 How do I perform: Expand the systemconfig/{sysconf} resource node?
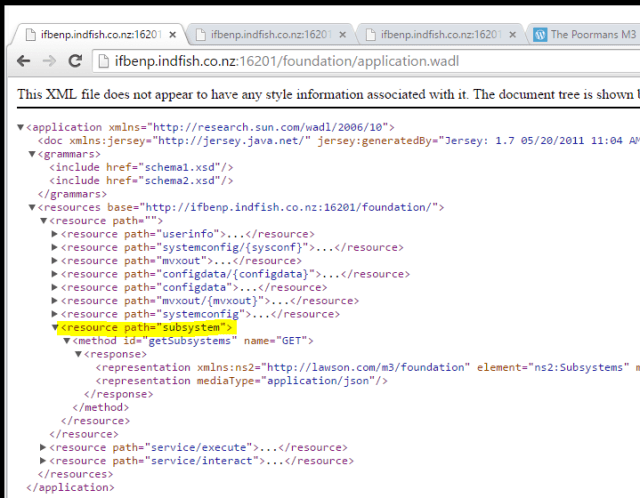(55, 246)
